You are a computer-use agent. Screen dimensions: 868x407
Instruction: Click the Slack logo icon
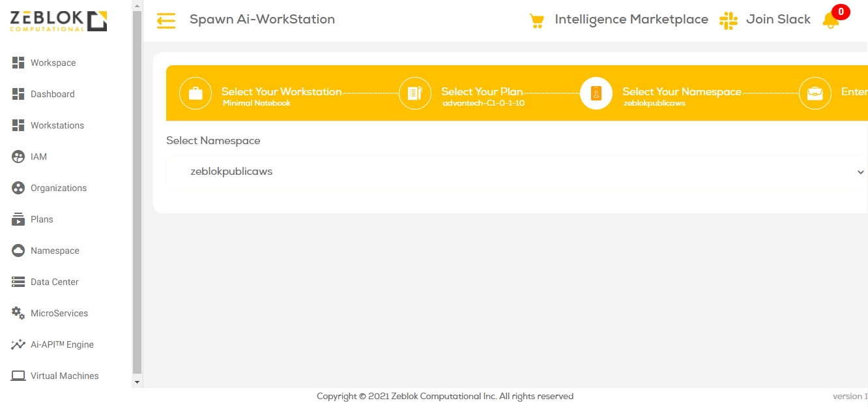tap(728, 20)
